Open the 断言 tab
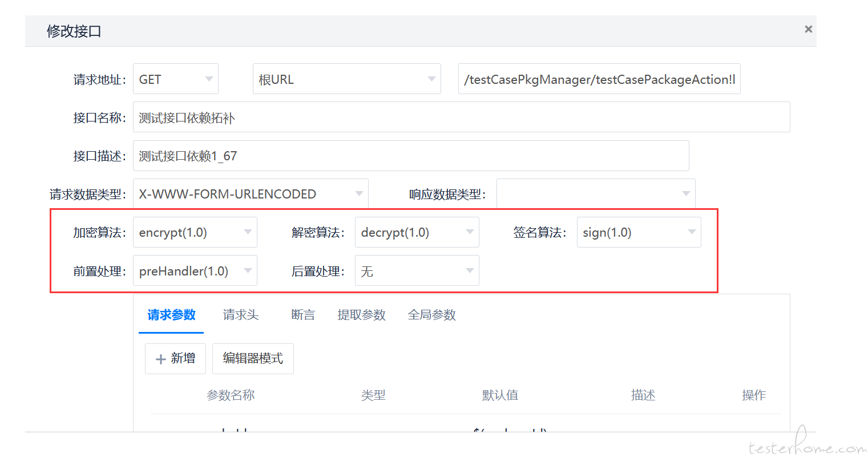The height and width of the screenshot is (466, 868). coord(302,315)
